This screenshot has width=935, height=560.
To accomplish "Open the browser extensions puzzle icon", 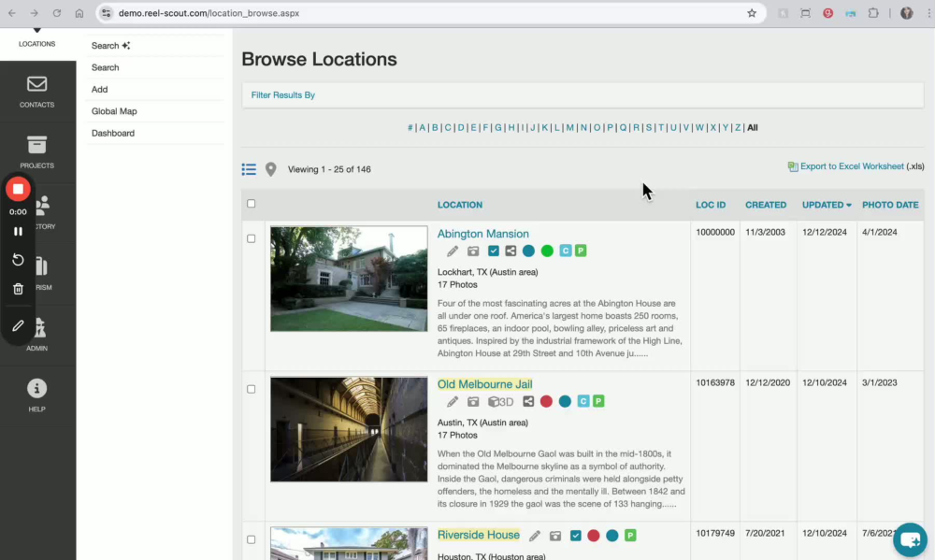I will [873, 13].
